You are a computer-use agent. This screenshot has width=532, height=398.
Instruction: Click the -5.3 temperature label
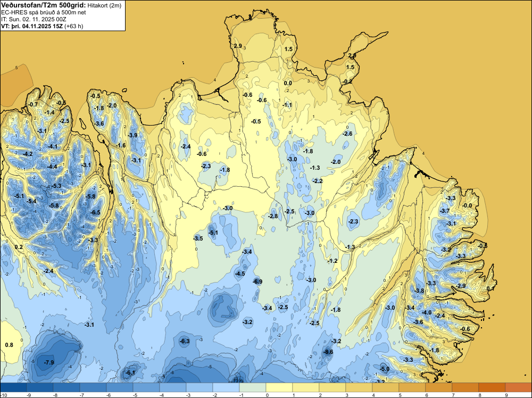[x=56, y=186]
